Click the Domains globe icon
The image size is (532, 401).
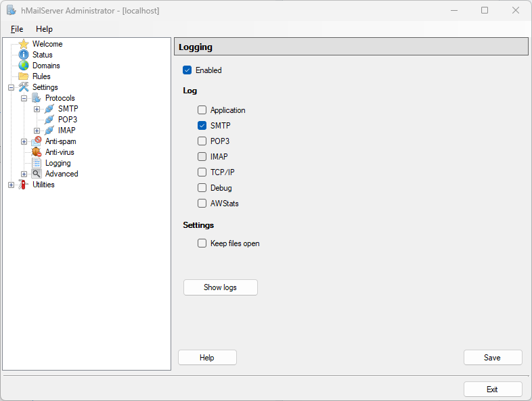(x=24, y=66)
